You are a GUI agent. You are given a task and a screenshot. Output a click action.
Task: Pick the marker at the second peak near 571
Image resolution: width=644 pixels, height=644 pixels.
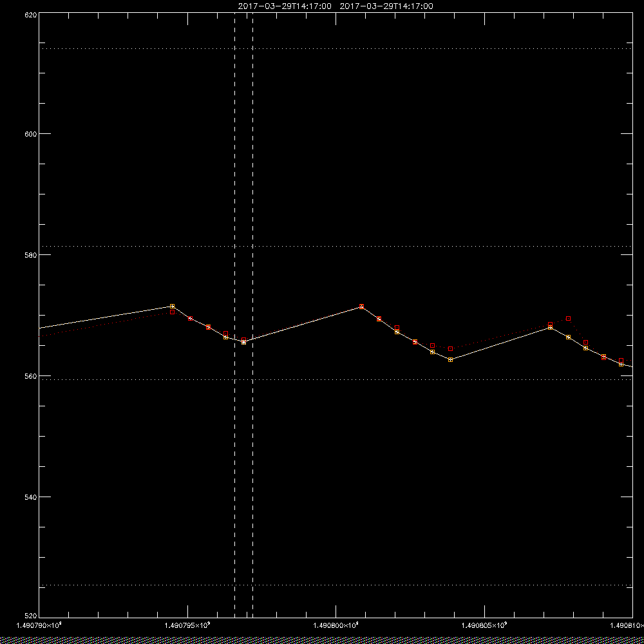361,307
